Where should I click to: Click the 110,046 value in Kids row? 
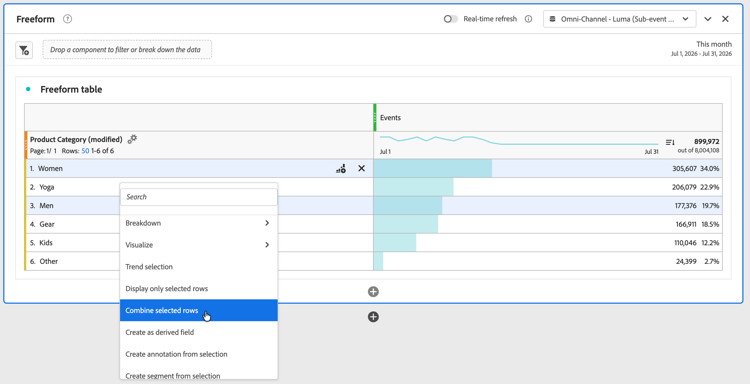685,243
